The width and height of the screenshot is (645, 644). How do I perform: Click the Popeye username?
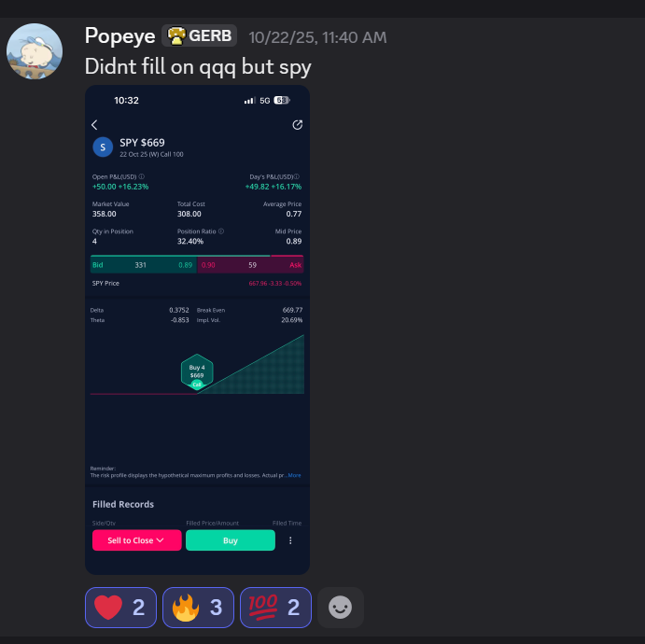point(119,35)
